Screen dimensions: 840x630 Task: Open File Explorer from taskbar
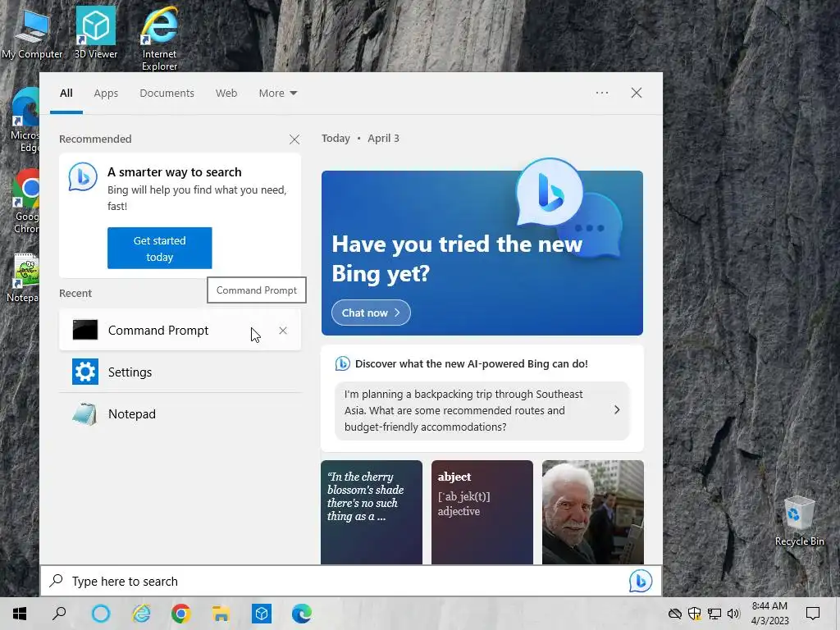pos(221,614)
